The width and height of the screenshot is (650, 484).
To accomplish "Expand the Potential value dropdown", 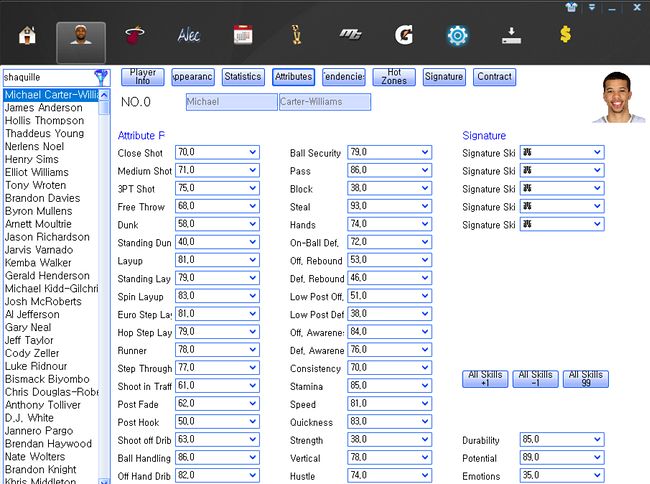I will [x=597, y=458].
